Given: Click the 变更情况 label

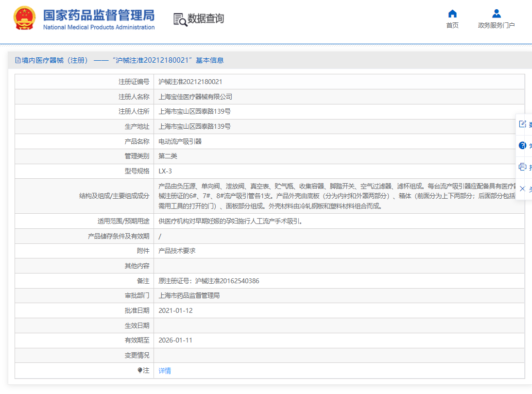Looking at the screenshot, I should tap(137, 355).
